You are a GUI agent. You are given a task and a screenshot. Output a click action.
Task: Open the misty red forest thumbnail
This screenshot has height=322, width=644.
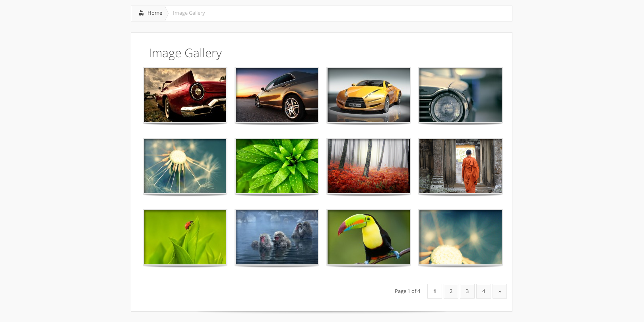[x=369, y=166]
